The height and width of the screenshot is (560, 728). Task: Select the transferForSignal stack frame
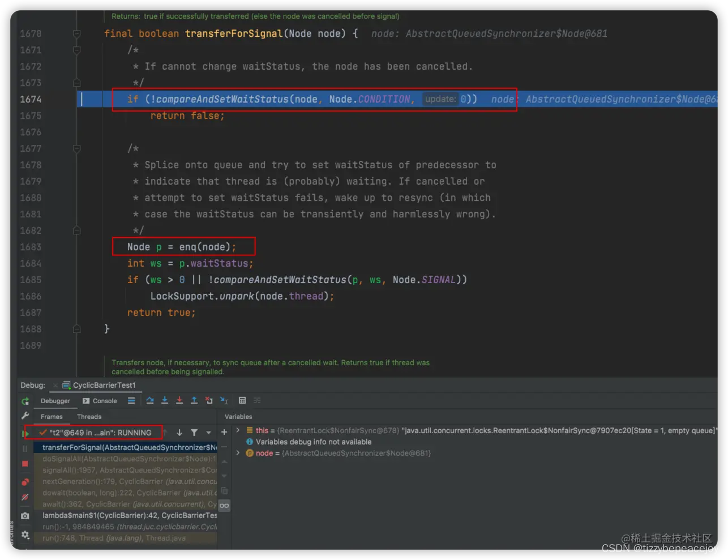coord(126,448)
